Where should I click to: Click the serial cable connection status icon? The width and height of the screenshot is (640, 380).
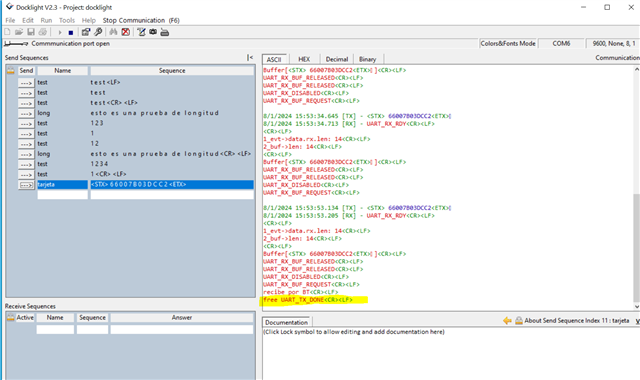pyautogui.click(x=16, y=44)
